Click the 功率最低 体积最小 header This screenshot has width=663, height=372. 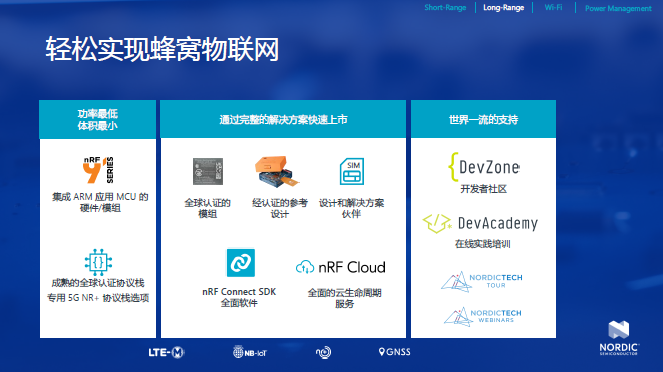coord(98,120)
